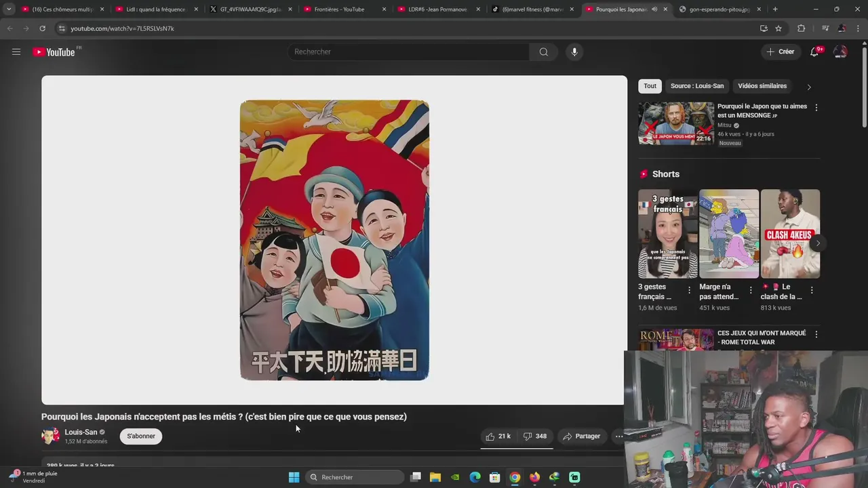868x488 pixels.
Task: Open options for 'Marge n'a pas attend' short
Action: [x=750, y=290]
